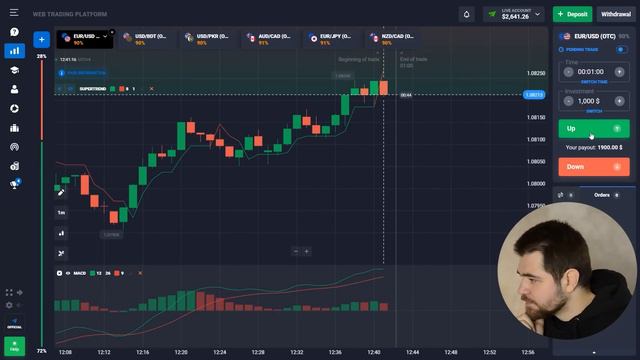Open the education graduation cap icon
The height and width of the screenshot is (360, 640).
(14, 70)
